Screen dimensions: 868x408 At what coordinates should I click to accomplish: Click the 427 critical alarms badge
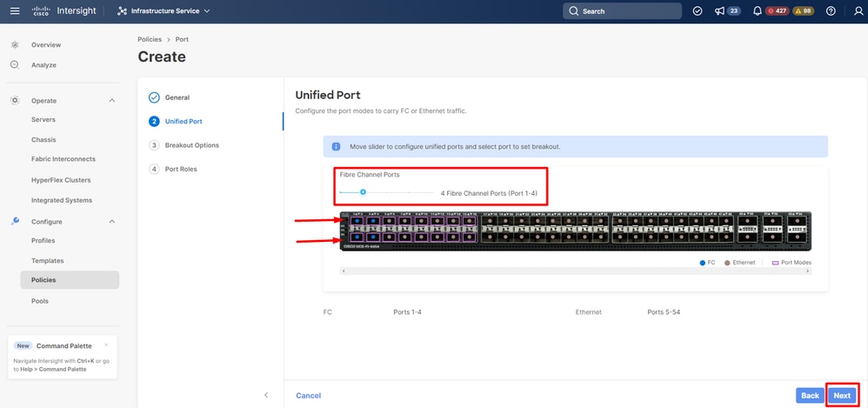coord(778,11)
